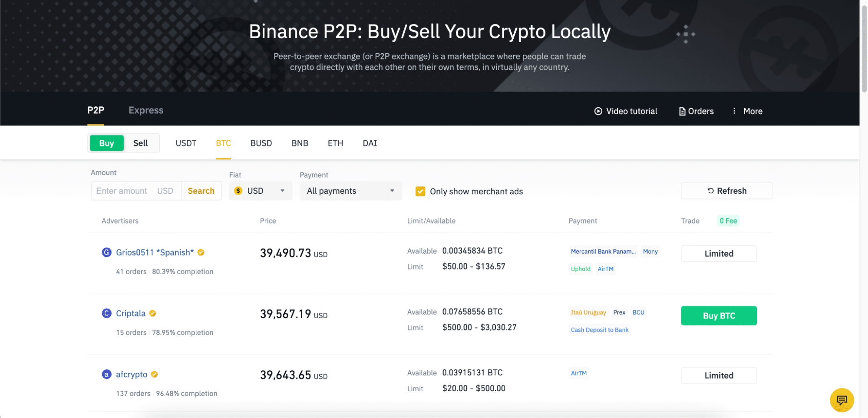868x418 pixels.
Task: Click Grios0511's AirTM payment tag
Action: pyautogui.click(x=605, y=269)
